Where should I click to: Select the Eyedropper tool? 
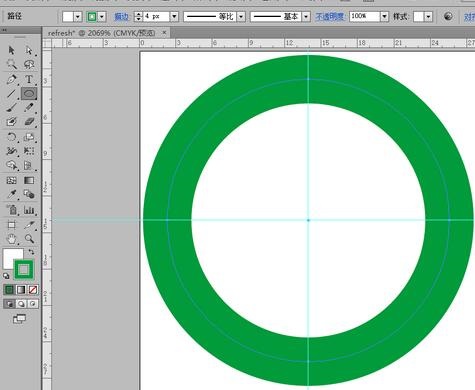pos(11,194)
